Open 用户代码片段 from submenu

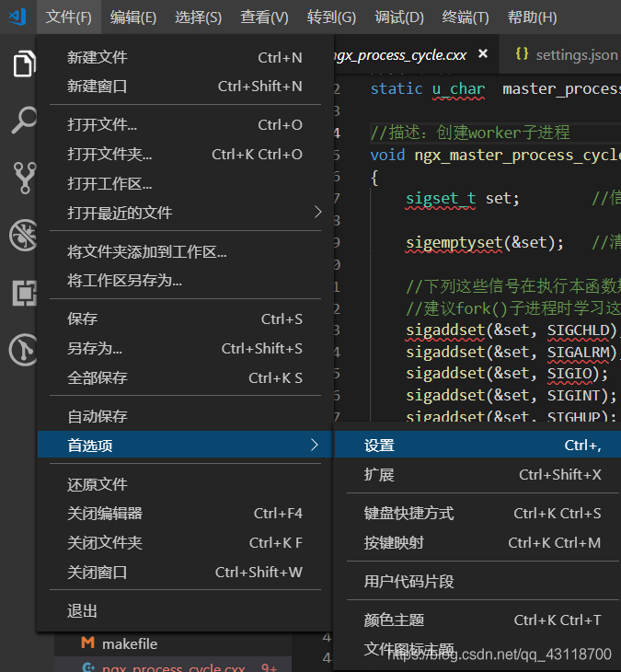click(x=477, y=582)
